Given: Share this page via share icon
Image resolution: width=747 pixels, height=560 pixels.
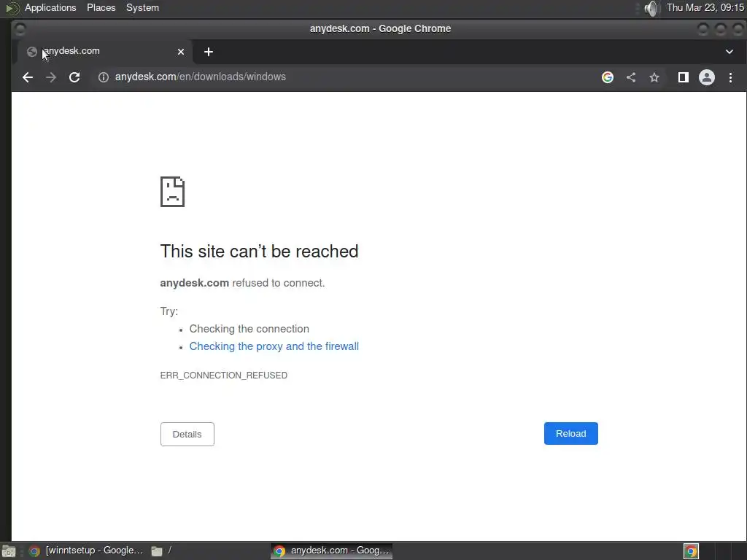Looking at the screenshot, I should (x=631, y=77).
